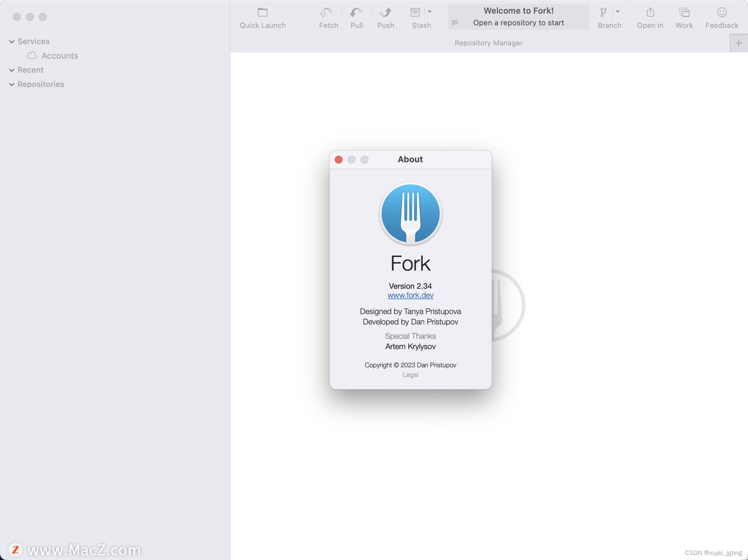The width and height of the screenshot is (748, 560).
Task: Switch to the Repository Manager tab
Action: 488,43
